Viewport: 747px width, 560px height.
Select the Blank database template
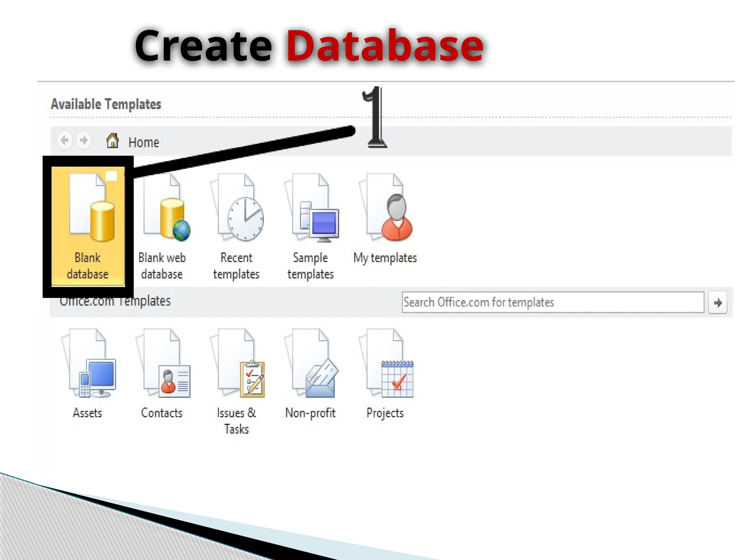point(88,226)
